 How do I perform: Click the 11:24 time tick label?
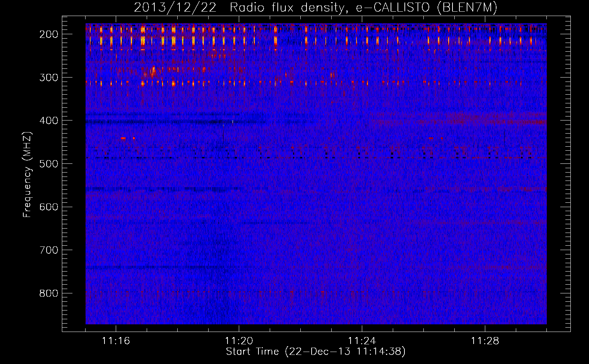(x=362, y=341)
